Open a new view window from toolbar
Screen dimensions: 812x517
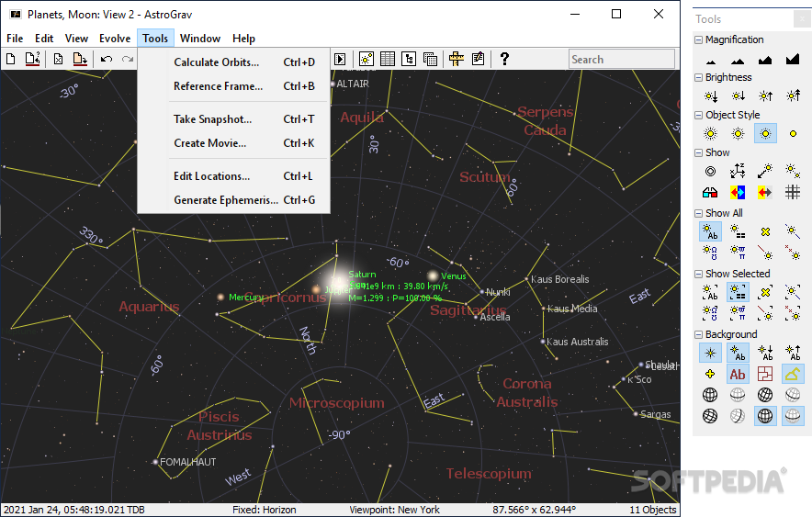point(367,59)
